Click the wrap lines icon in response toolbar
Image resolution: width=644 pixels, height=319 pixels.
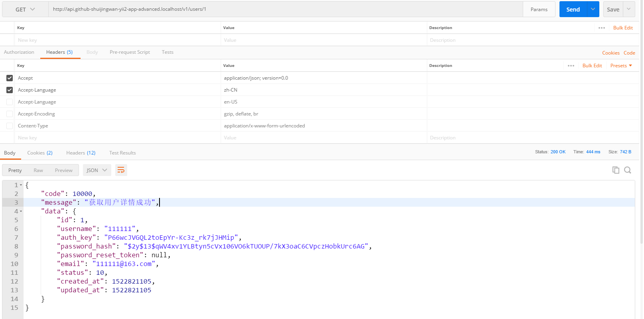click(121, 170)
